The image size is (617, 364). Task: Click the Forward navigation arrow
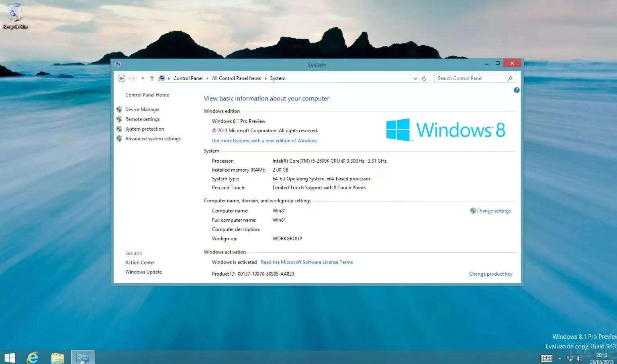(x=133, y=78)
